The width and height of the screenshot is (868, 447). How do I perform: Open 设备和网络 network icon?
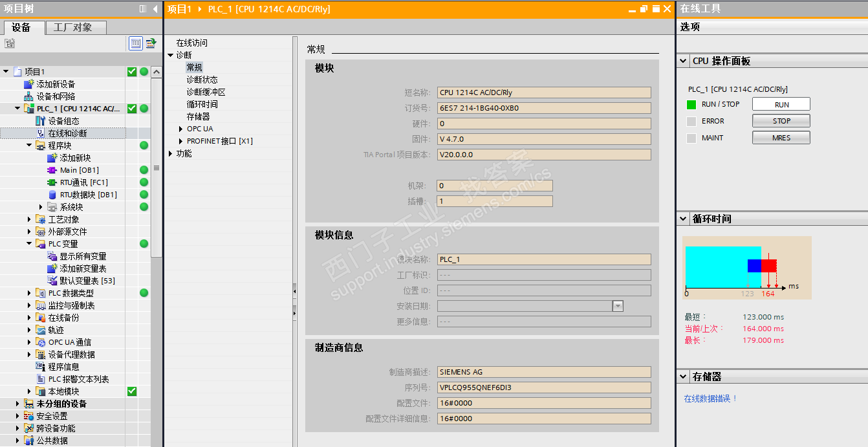[x=29, y=96]
